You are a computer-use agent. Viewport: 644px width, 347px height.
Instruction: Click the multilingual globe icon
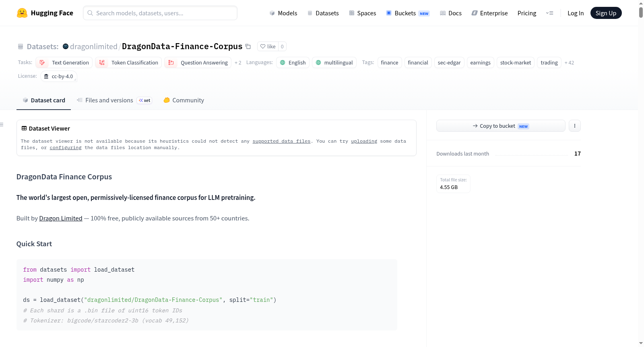(318, 62)
